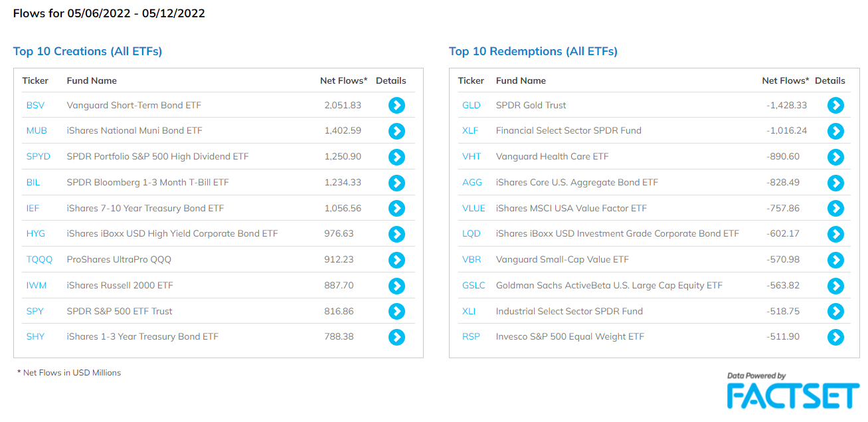Open details arrow for GLD row

[x=835, y=105]
